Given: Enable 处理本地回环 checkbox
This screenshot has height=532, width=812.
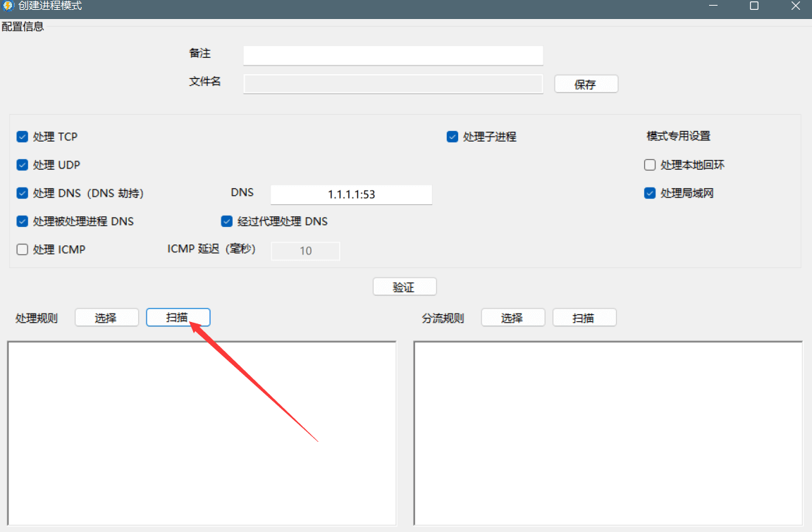Looking at the screenshot, I should click(650, 165).
